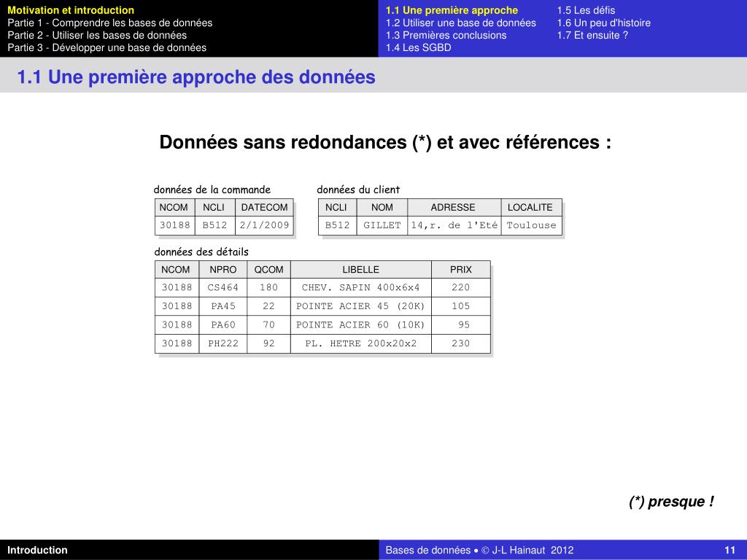Screen dimensions: 747x560
Task: Click slide page number '11'
Action: [729, 551]
